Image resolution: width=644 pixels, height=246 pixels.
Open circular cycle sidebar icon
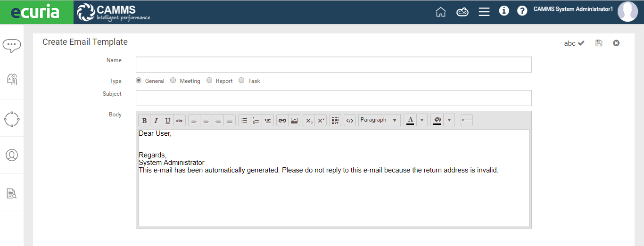coord(12,119)
